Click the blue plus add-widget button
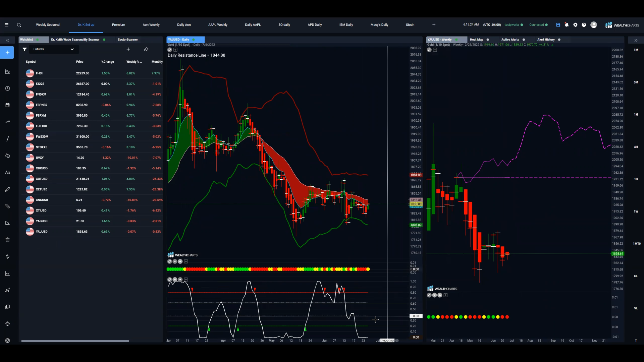644x362 pixels. pos(7,53)
